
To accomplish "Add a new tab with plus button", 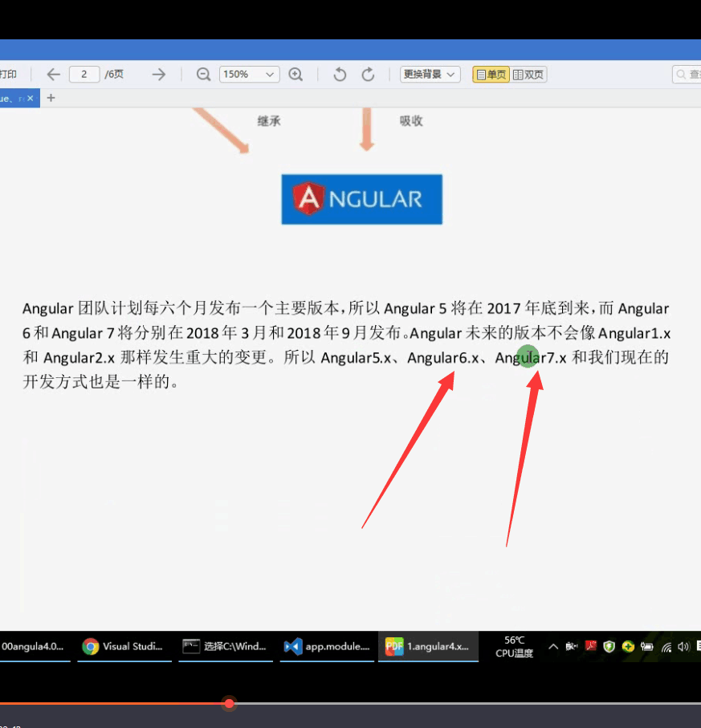I will point(51,98).
